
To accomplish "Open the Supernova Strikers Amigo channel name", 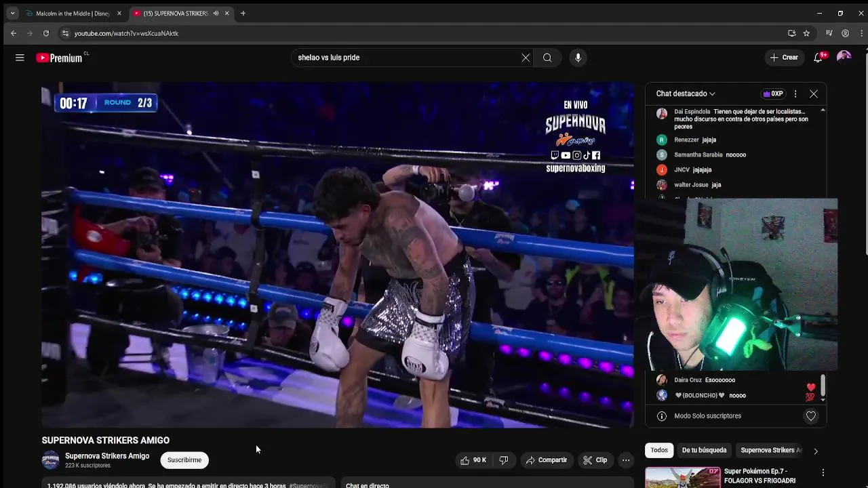I will click(x=107, y=456).
